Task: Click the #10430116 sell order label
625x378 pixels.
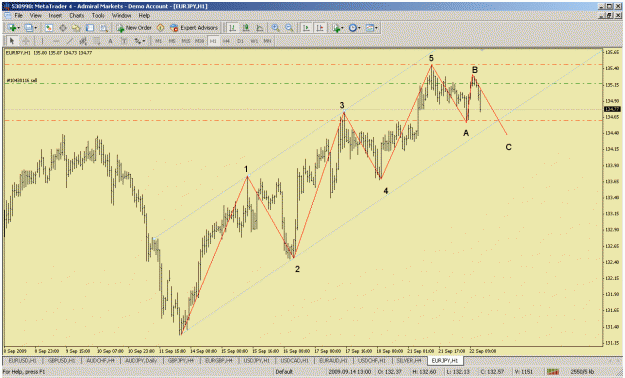Action: [x=22, y=81]
